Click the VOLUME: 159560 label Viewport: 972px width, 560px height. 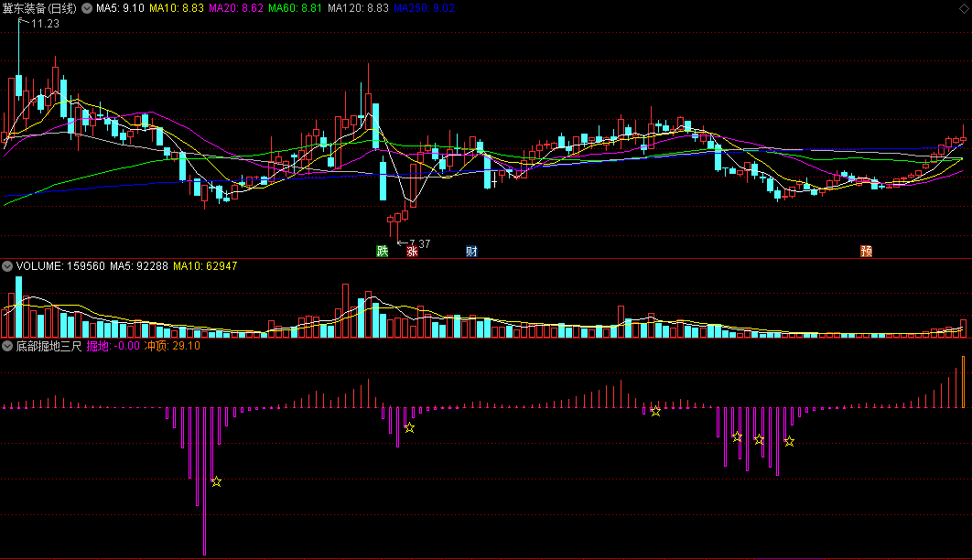tap(60, 266)
